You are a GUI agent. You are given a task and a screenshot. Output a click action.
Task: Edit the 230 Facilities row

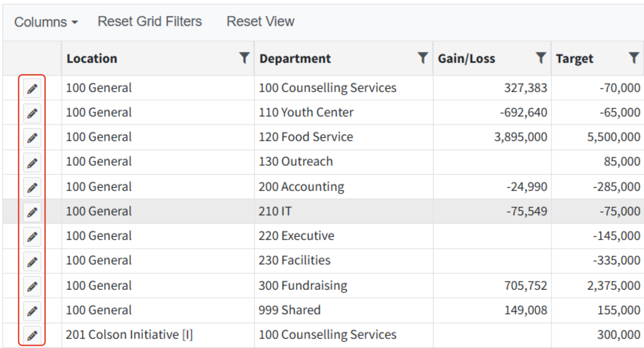coord(32,262)
